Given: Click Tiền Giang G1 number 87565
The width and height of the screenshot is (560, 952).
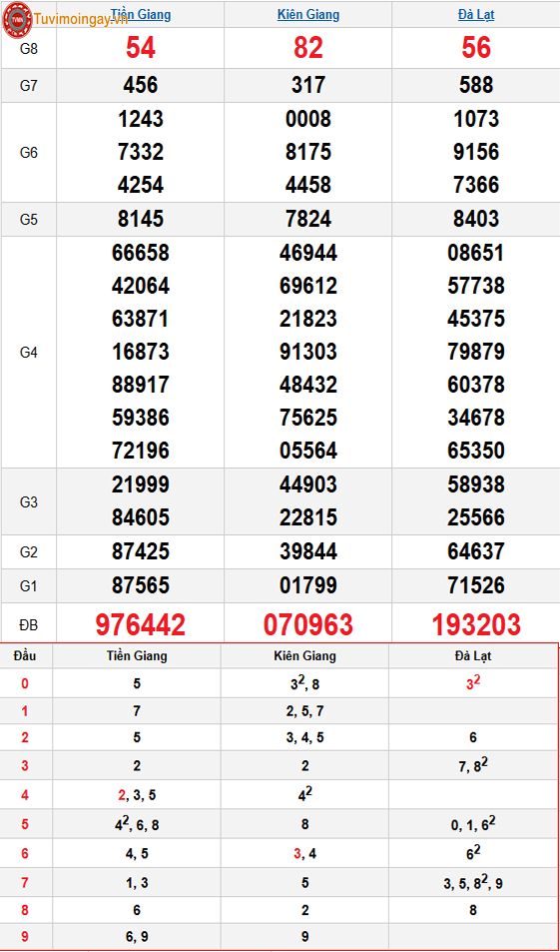Looking at the screenshot, I should 141,585.
